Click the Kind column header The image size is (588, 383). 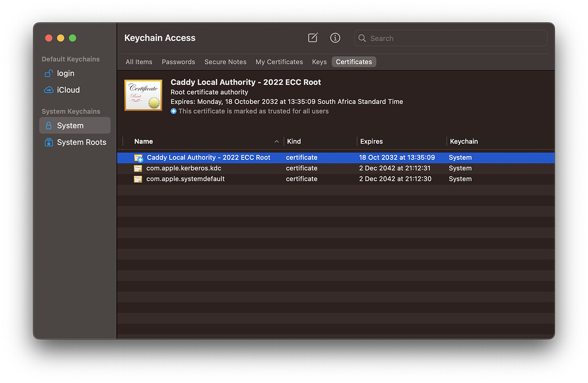point(294,141)
